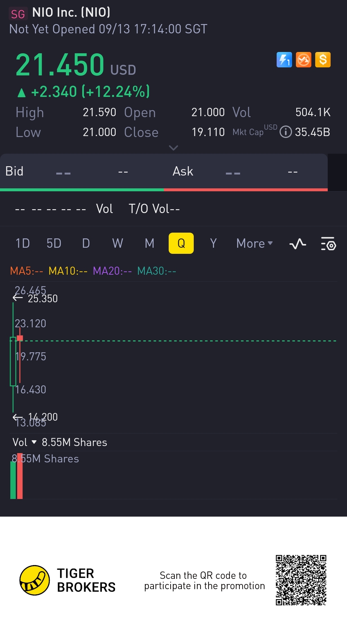Open the Mkt Cap info icon
This screenshot has height=644, width=347.
click(286, 132)
